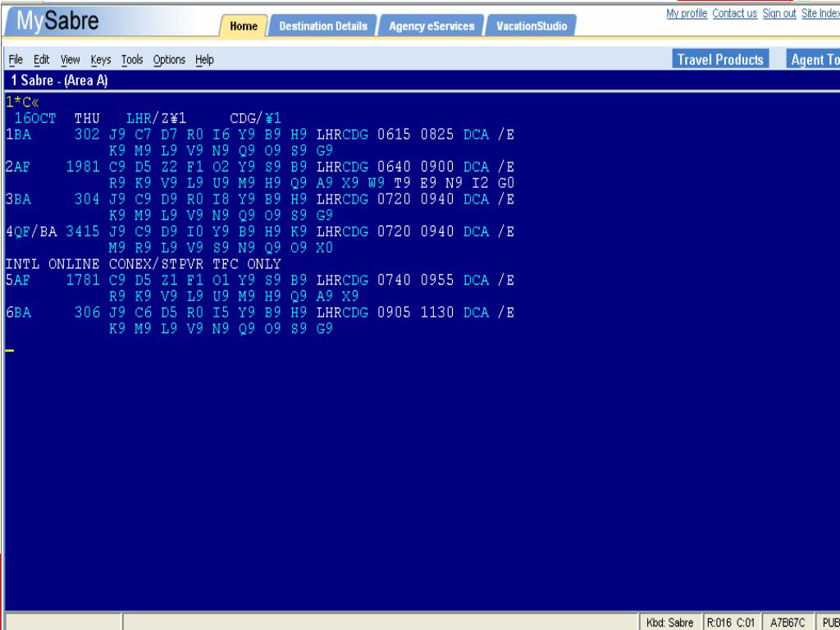
Task: Click arrival time 0825
Action: point(436,135)
